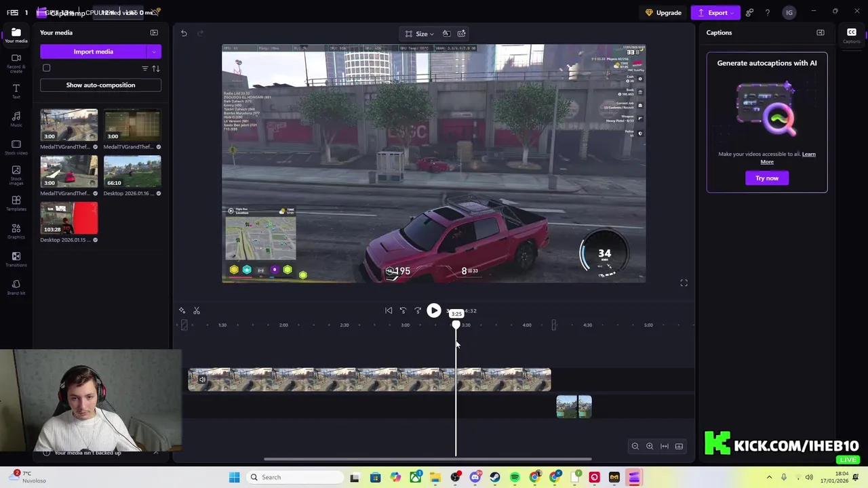Image resolution: width=868 pixels, height=488 pixels.
Task: Open the Stock images sidebar tab
Action: pyautogui.click(x=16, y=176)
